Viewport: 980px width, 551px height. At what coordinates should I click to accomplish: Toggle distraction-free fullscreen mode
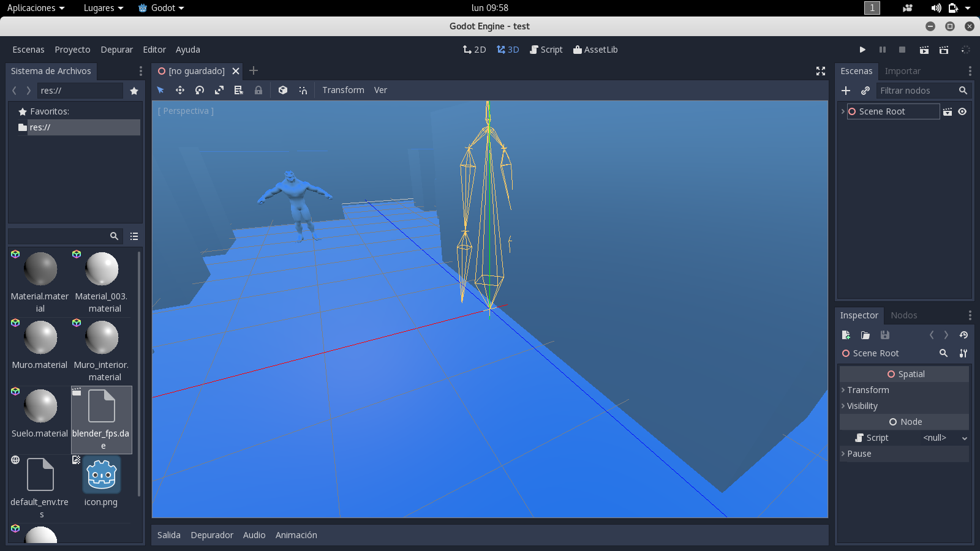(x=821, y=71)
